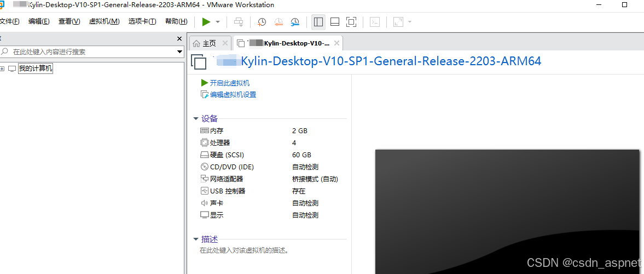Click 编辑虚拟机设置 link

[x=233, y=95]
